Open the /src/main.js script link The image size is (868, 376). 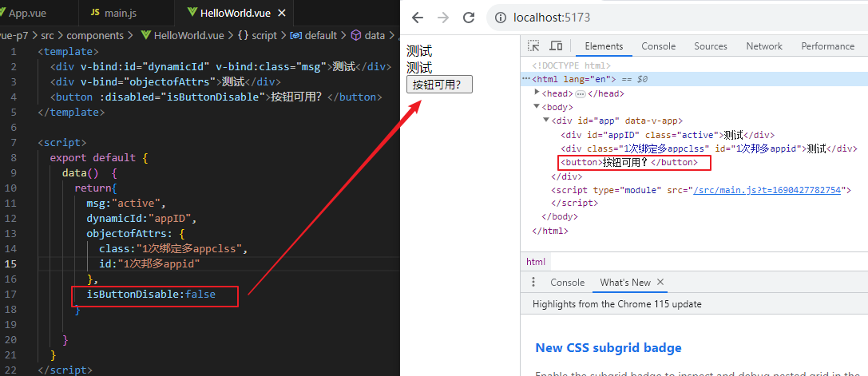click(x=767, y=190)
